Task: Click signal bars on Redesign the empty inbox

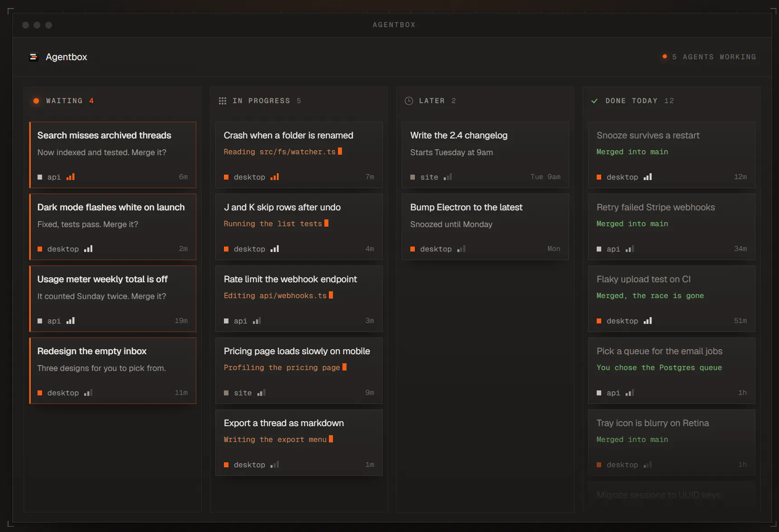Action: [x=89, y=393]
